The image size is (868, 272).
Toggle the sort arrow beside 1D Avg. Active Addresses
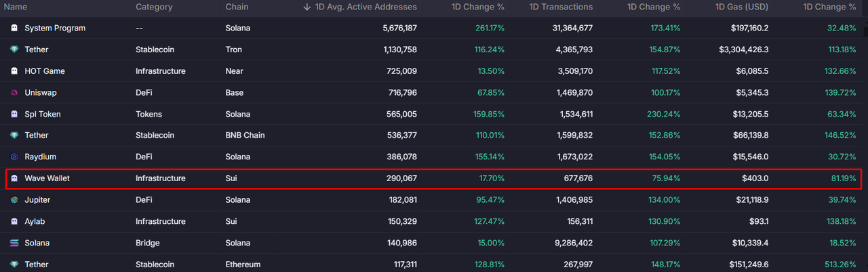tap(307, 7)
